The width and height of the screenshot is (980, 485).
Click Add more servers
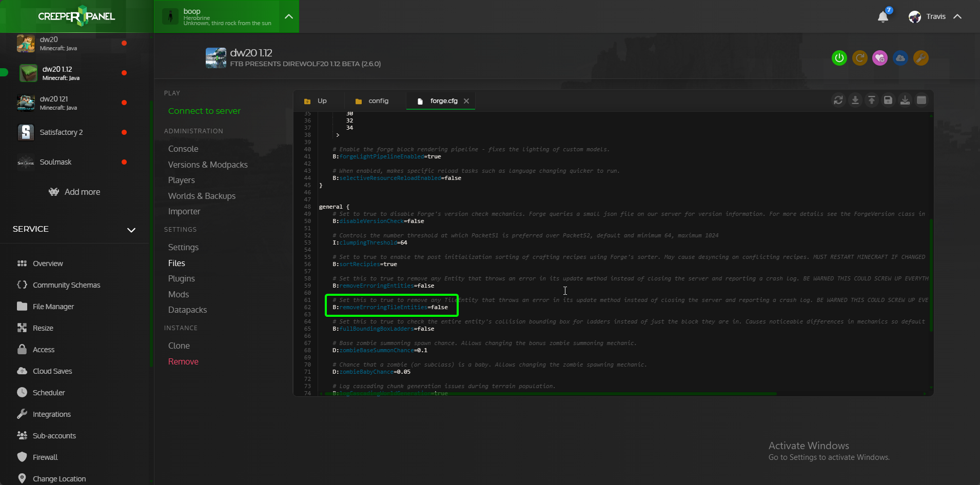(x=75, y=192)
